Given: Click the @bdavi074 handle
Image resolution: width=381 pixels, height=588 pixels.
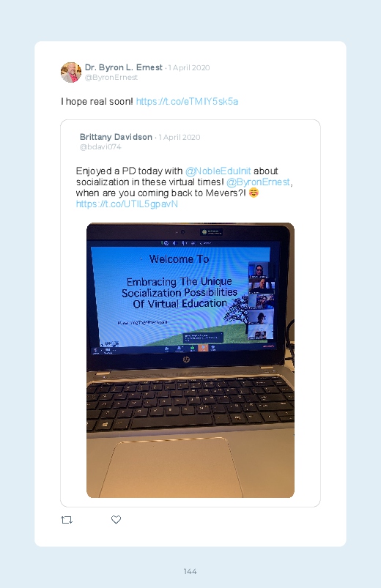Looking at the screenshot, I should (x=100, y=147).
